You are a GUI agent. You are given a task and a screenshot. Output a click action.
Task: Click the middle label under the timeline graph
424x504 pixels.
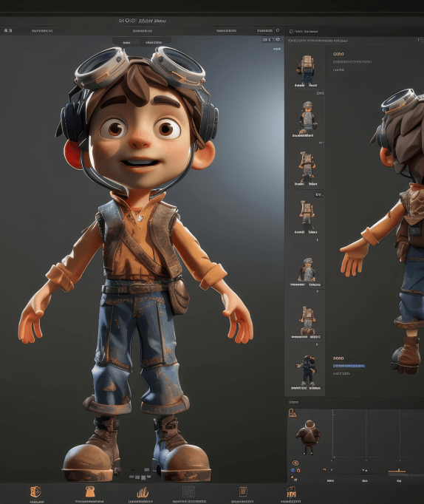click(x=365, y=481)
